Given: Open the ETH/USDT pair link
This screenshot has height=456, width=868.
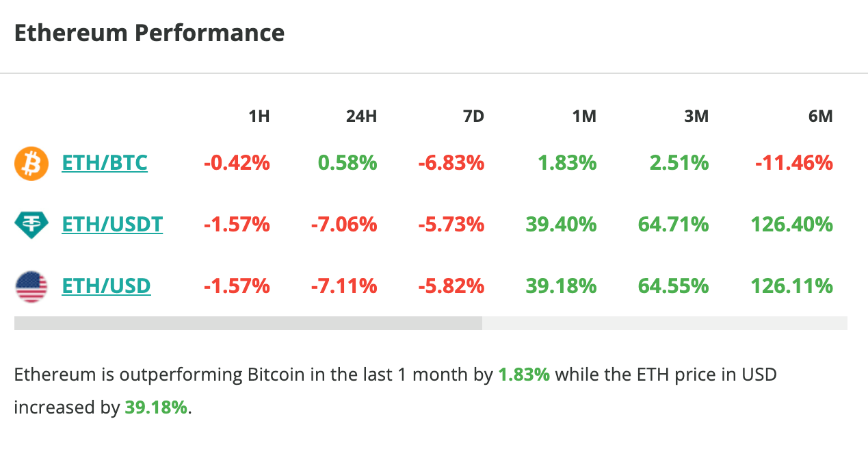Looking at the screenshot, I should [x=112, y=224].
